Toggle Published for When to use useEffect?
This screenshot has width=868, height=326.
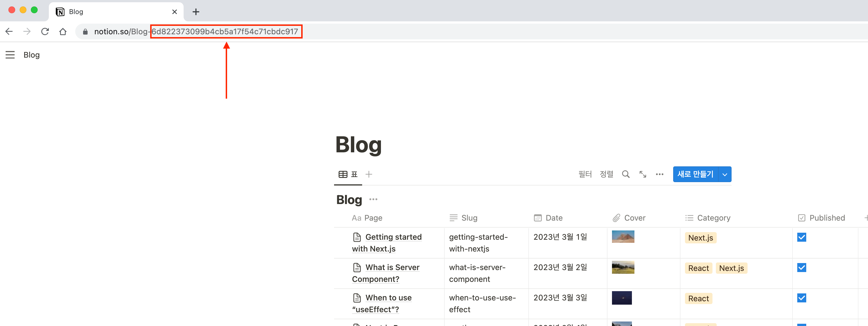point(802,298)
